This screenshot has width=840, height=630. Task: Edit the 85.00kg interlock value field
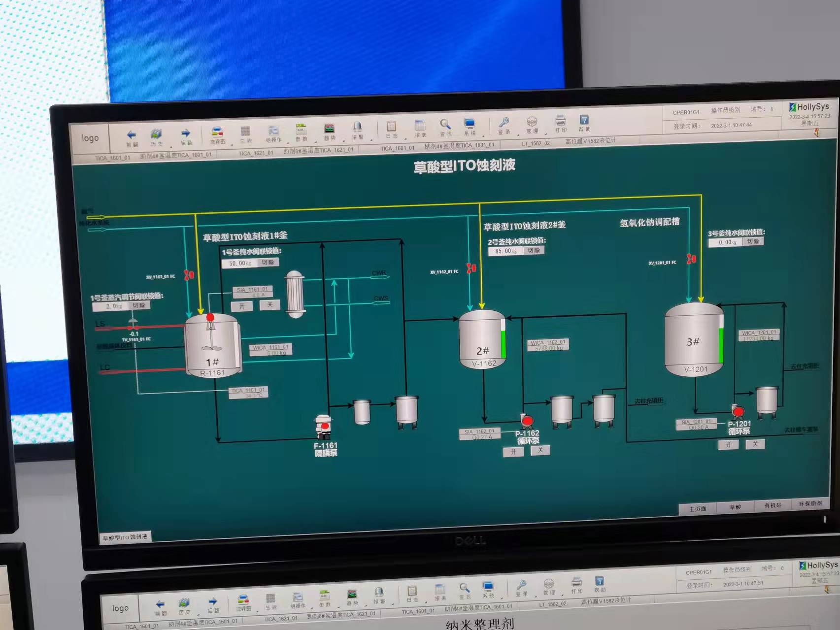click(506, 251)
